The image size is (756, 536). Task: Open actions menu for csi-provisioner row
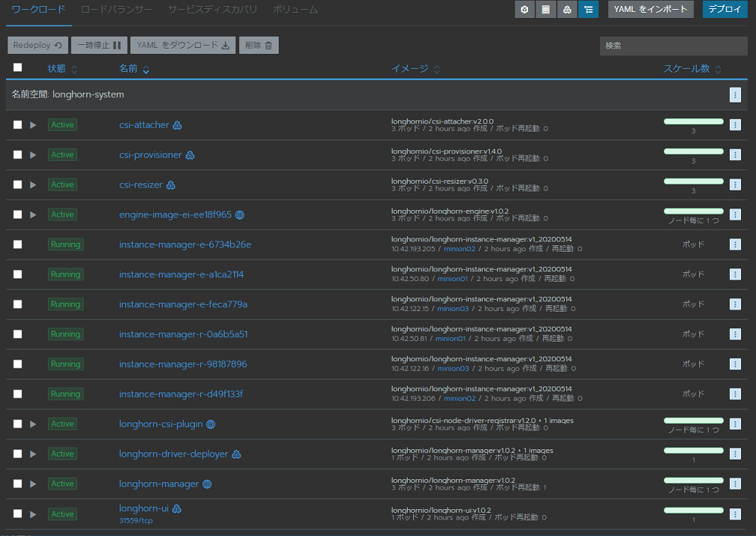pyautogui.click(x=735, y=155)
